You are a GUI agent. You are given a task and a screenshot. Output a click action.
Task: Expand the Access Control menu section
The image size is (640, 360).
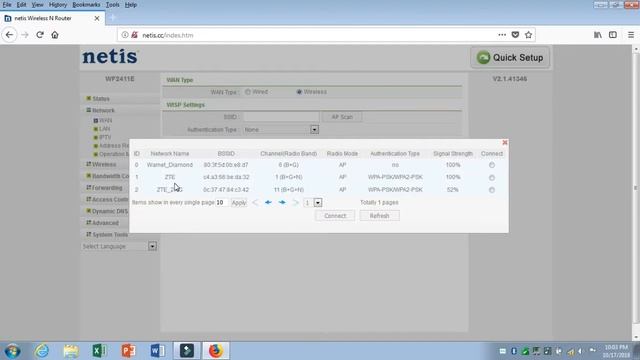110,200
